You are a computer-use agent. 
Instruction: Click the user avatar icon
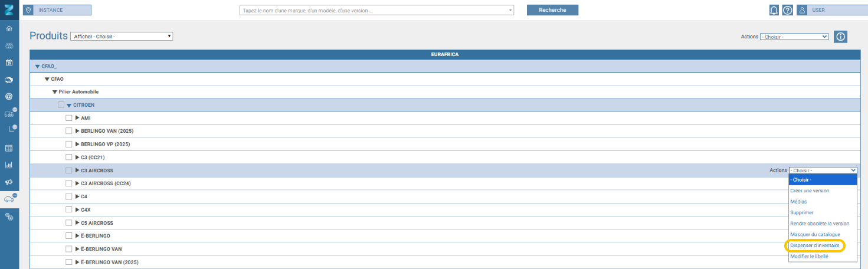(x=802, y=10)
